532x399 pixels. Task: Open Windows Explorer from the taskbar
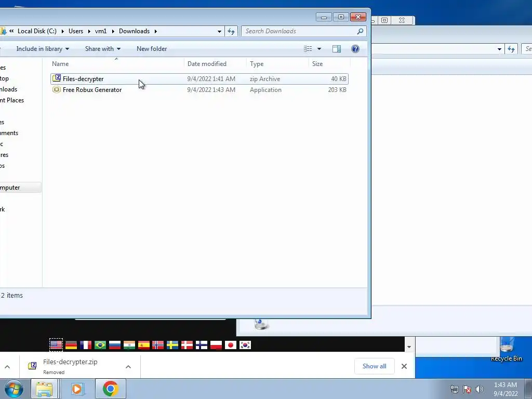pos(45,389)
